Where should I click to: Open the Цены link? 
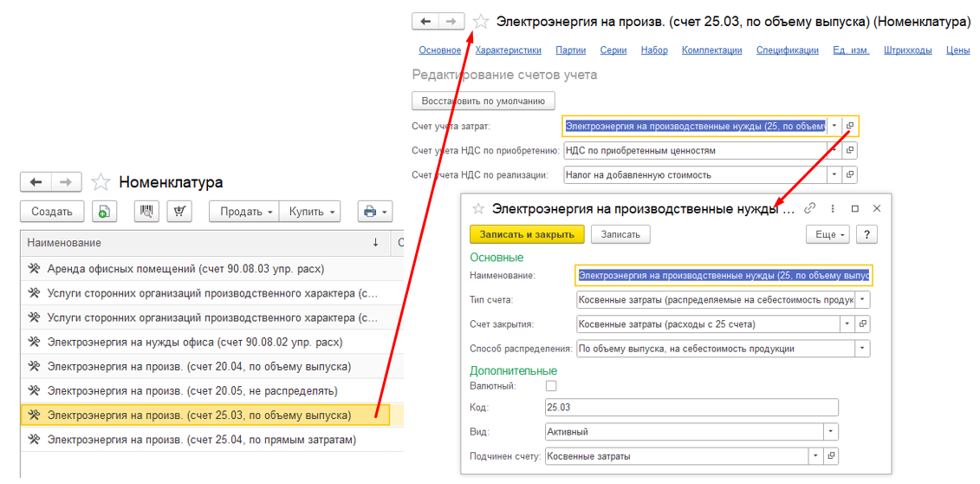click(957, 50)
